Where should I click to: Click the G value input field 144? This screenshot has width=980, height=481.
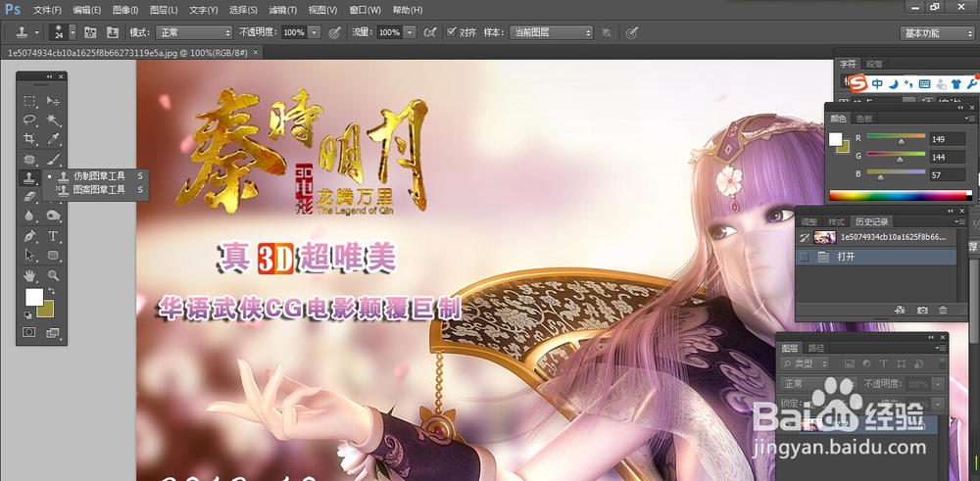[x=947, y=157]
